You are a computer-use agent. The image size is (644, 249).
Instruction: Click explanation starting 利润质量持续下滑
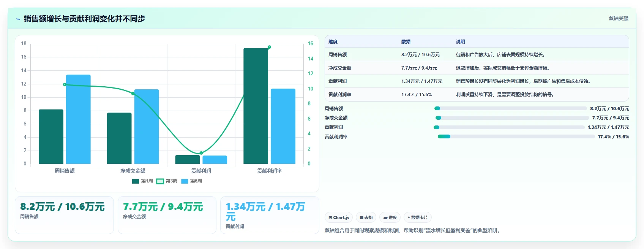(505, 95)
